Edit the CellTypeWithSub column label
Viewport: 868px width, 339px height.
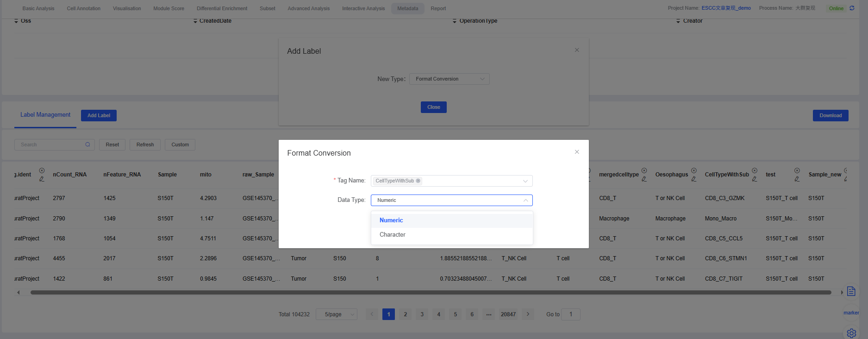755,179
